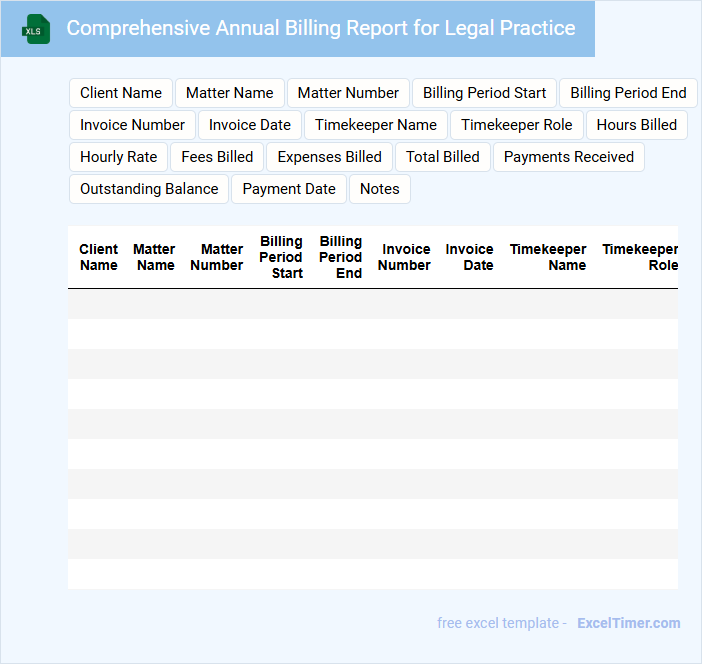Click the Invoice Number tag
The image size is (702, 664).
[x=132, y=125]
